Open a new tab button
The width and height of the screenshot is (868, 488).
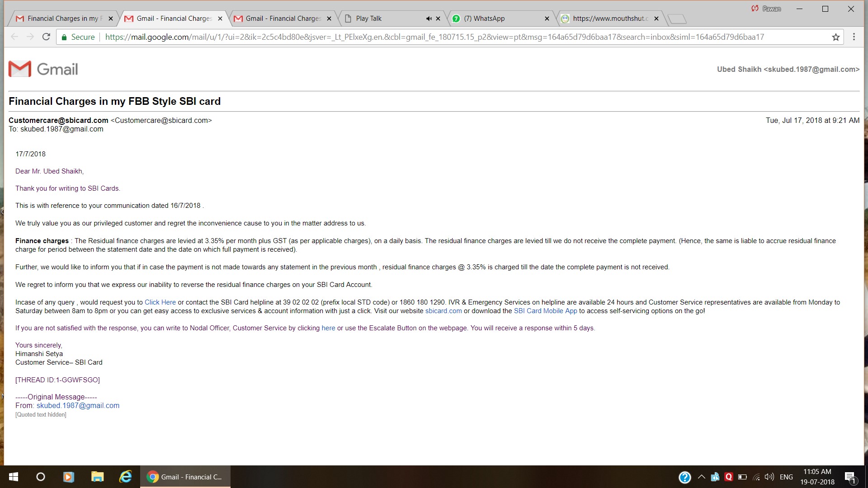pyautogui.click(x=677, y=19)
